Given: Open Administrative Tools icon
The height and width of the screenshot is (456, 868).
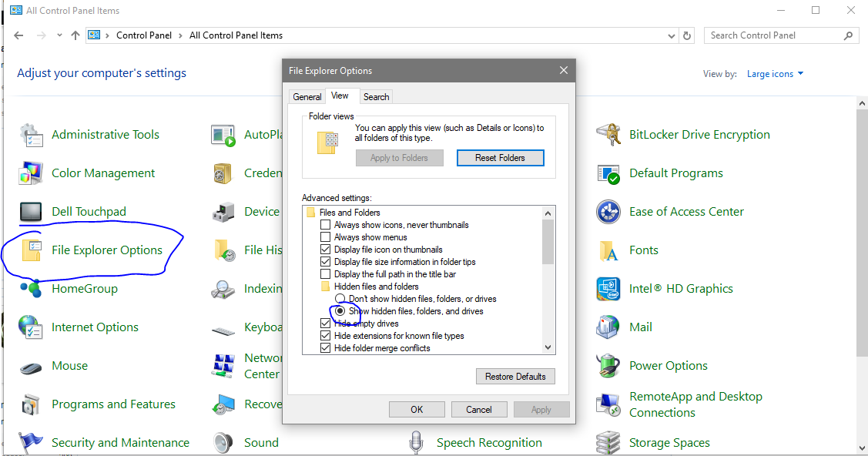Looking at the screenshot, I should coord(31,135).
